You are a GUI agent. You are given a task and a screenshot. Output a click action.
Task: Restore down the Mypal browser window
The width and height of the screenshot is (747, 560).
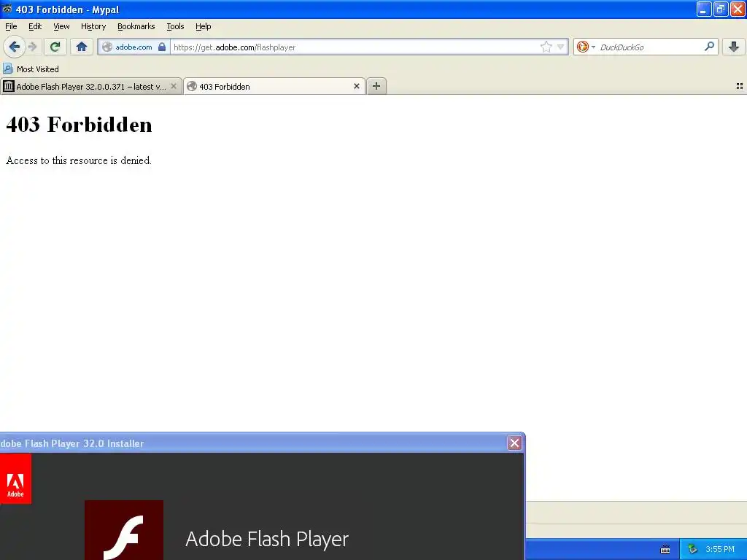[721, 9]
